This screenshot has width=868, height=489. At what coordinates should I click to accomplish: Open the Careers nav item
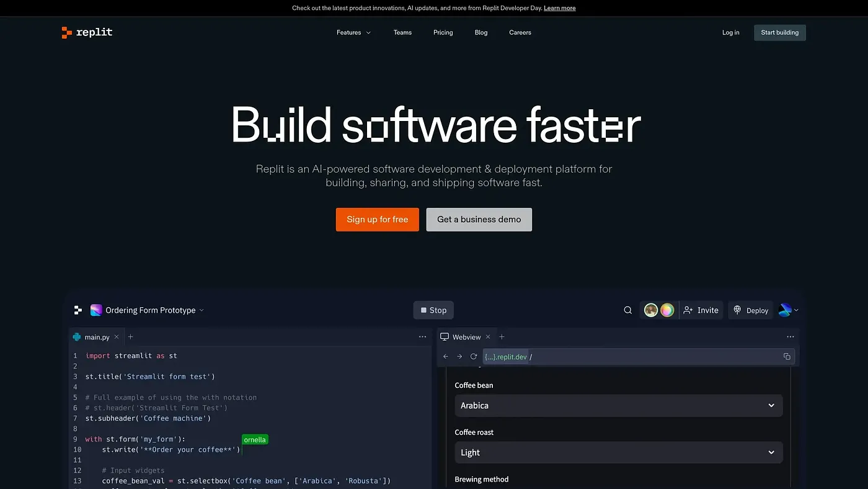pyautogui.click(x=520, y=32)
